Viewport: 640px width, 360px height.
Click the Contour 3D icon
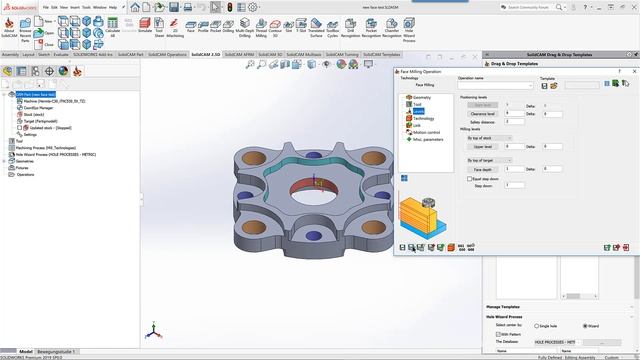275,27
